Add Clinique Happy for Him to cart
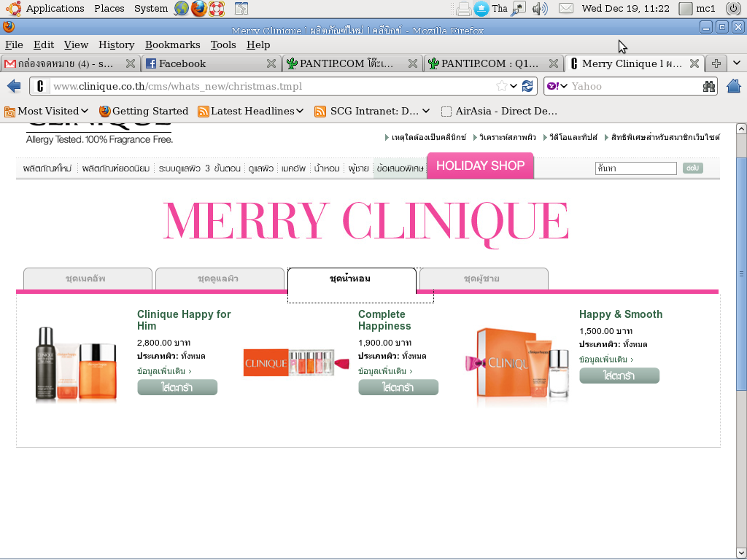The height and width of the screenshot is (560, 747). pyautogui.click(x=177, y=387)
